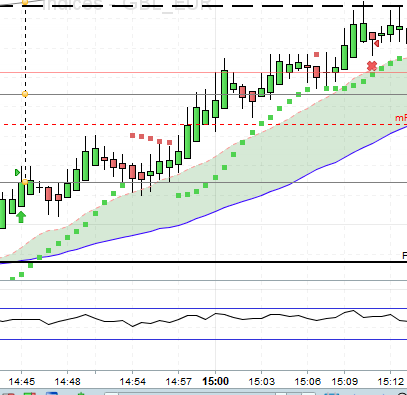Select the red left-pointing triangle marker
Viewport: 407px width, 395px height.
[376, 44]
